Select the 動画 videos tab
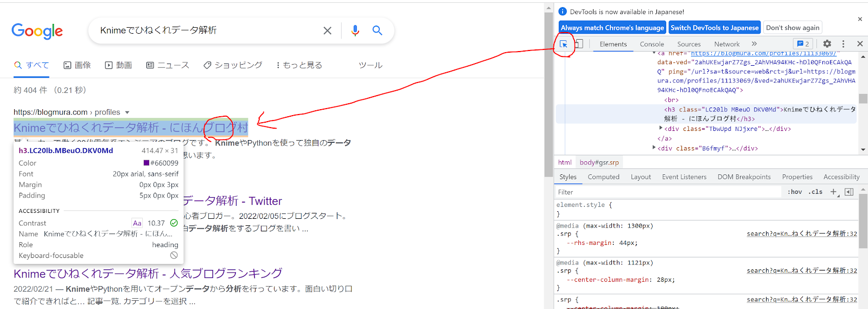 click(x=118, y=65)
